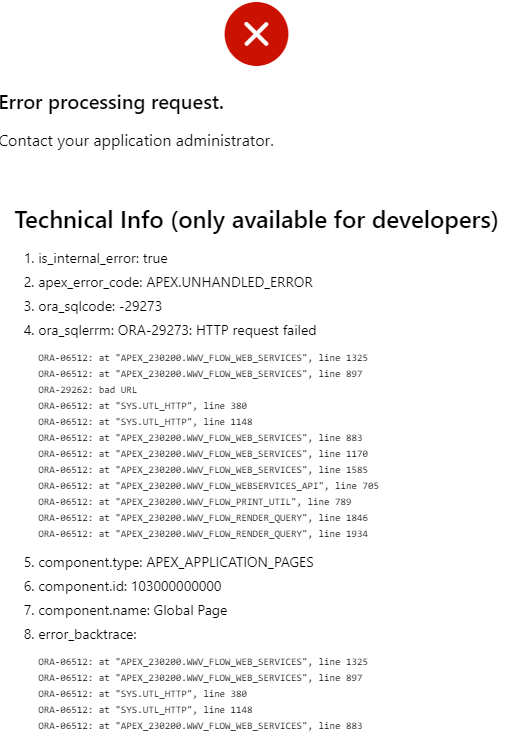The height and width of the screenshot is (733, 508).
Task: Click first stack line WWV_FLOW_WEB_SERVICES line 1325
Action: [203, 358]
